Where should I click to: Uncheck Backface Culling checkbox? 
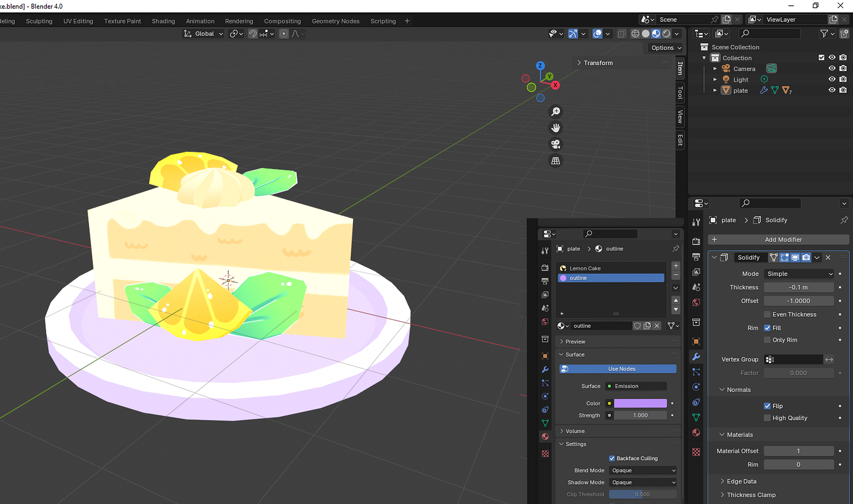tap(612, 458)
